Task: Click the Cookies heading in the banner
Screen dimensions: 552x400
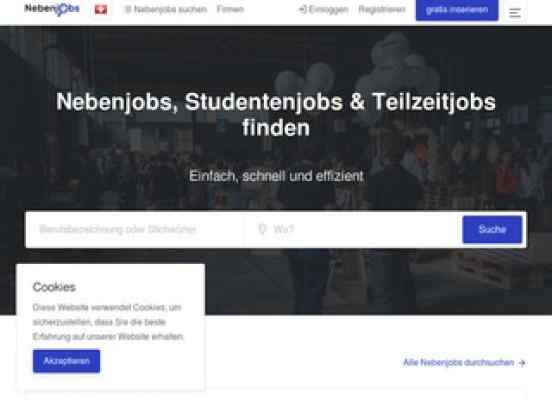Action: 54,287
